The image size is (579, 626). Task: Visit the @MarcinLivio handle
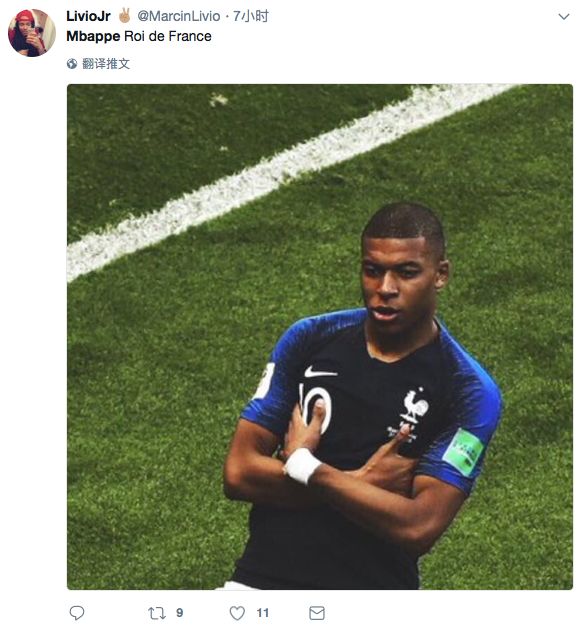pyautogui.click(x=179, y=16)
